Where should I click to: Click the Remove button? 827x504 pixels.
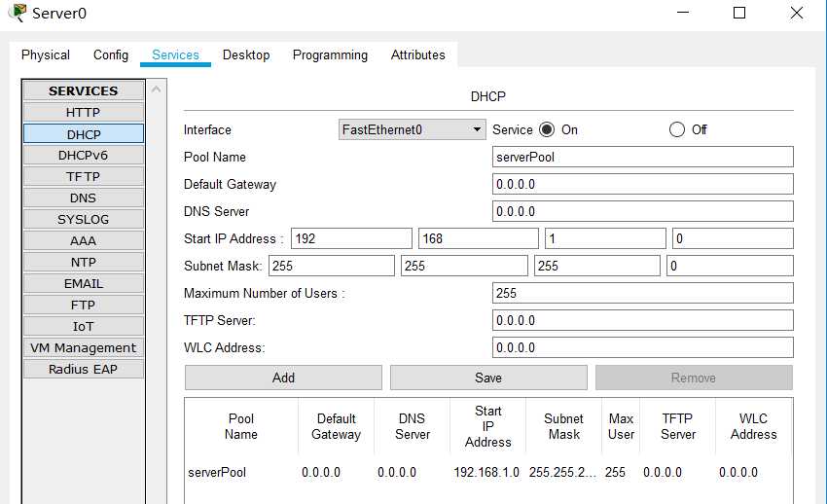[694, 378]
